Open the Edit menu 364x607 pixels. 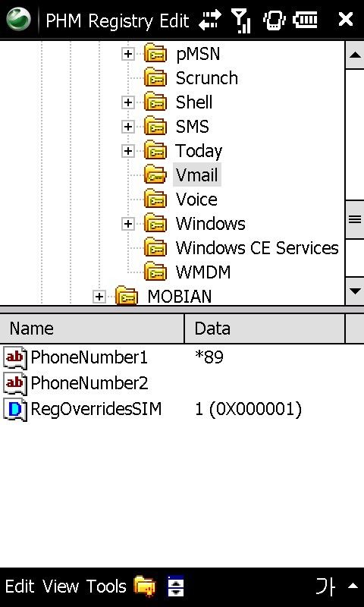pos(20,587)
